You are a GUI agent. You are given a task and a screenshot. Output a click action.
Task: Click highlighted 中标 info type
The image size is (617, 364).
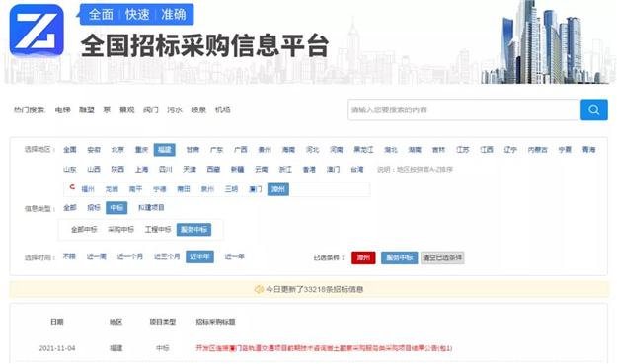click(x=116, y=208)
